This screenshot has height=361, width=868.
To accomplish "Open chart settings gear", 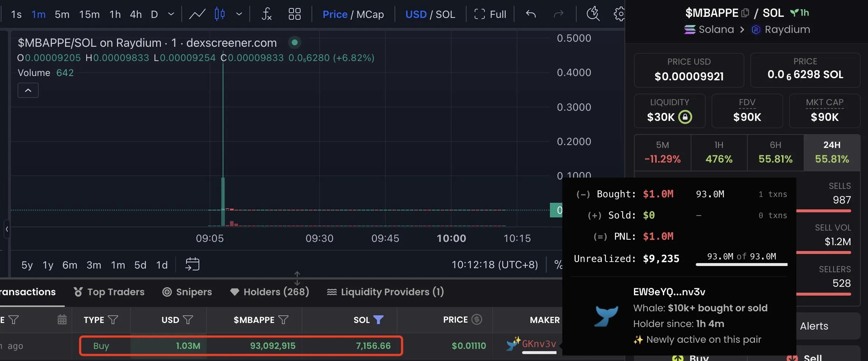I will coord(619,14).
